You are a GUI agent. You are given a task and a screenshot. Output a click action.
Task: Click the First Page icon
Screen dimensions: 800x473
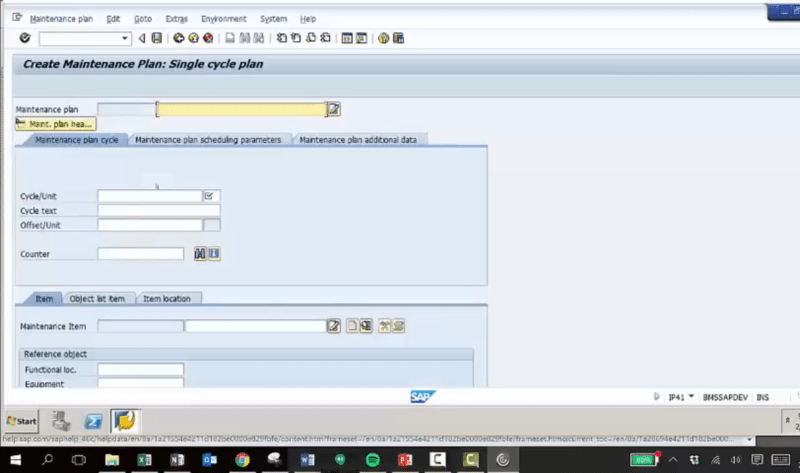pyautogui.click(x=281, y=38)
